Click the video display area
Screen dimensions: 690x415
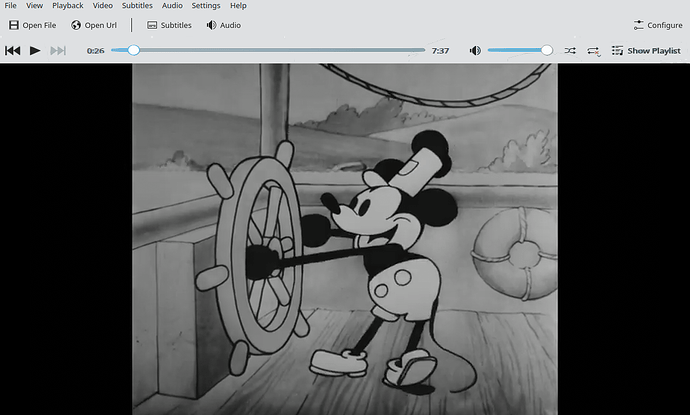[345, 239]
